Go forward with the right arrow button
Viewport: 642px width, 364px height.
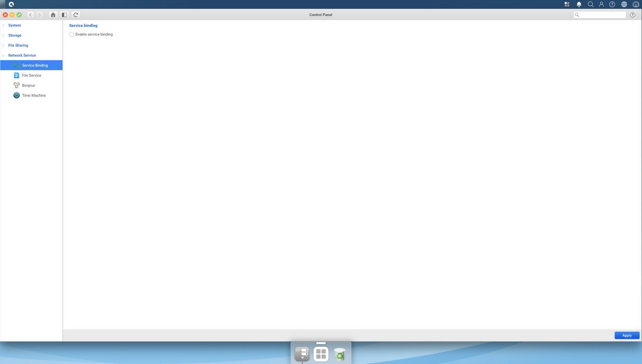(39, 15)
